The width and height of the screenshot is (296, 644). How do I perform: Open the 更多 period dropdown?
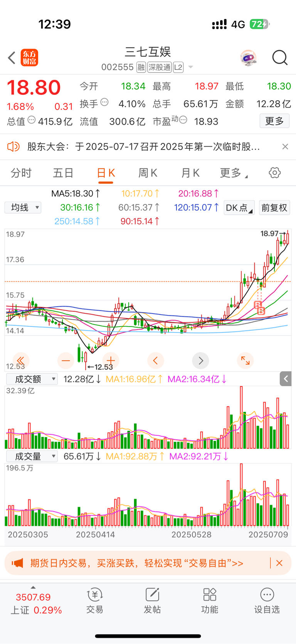click(x=234, y=173)
